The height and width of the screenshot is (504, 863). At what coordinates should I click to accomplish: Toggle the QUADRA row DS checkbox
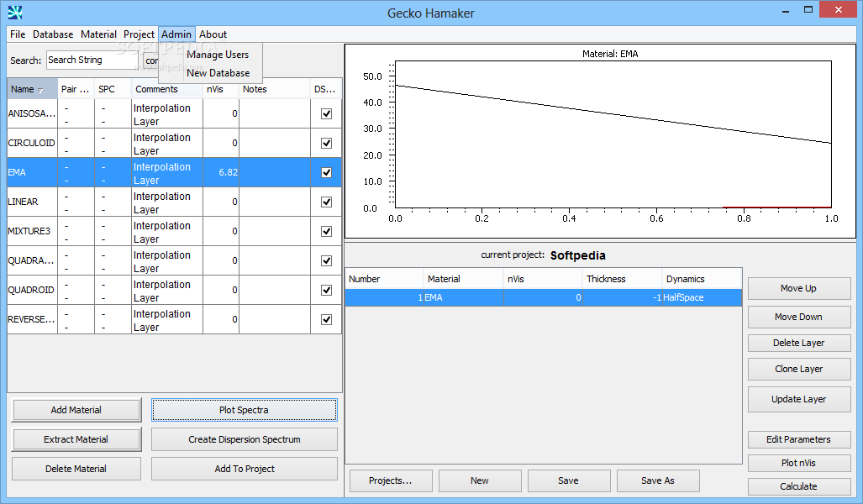[326, 260]
